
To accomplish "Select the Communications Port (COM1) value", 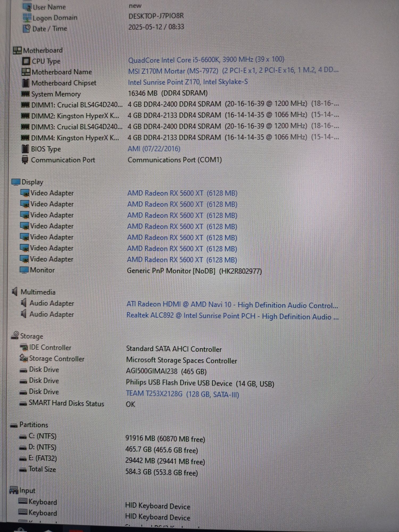I will (174, 160).
